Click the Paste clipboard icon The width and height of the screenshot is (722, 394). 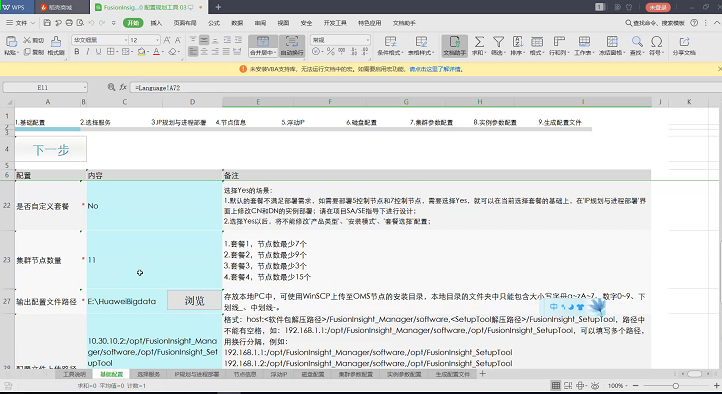point(11,42)
